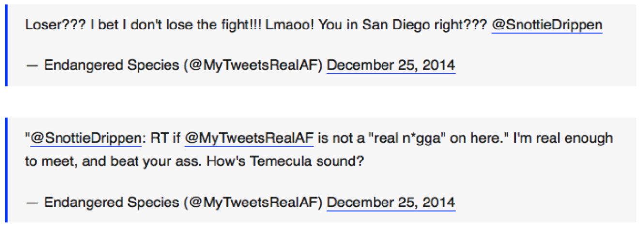Click "Endangered Species" author name under the second tweet
The height and width of the screenshot is (232, 644).
(111, 202)
